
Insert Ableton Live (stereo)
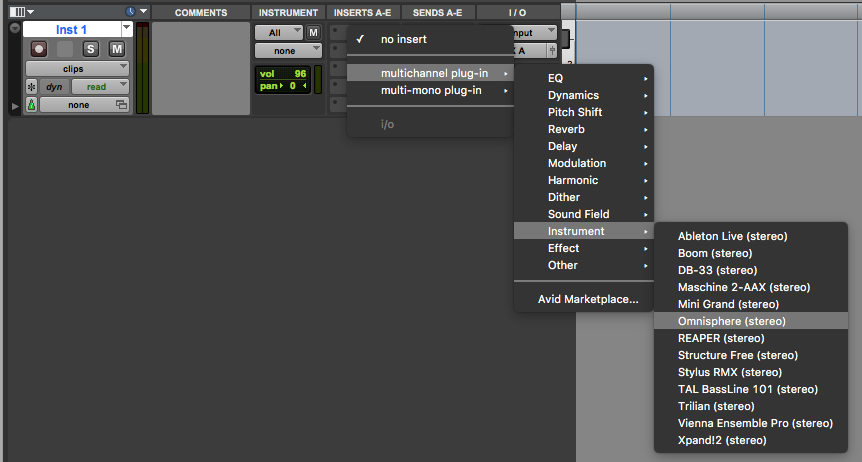tap(751, 236)
